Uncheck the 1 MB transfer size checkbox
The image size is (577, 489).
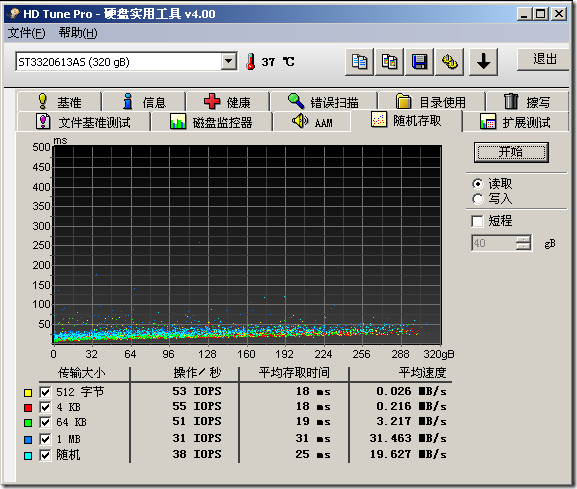click(x=45, y=439)
